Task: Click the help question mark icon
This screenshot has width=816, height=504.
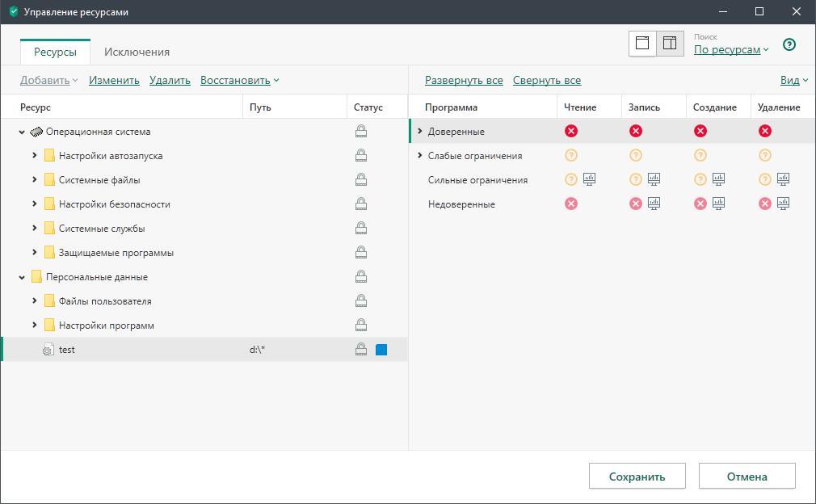Action: (x=789, y=44)
